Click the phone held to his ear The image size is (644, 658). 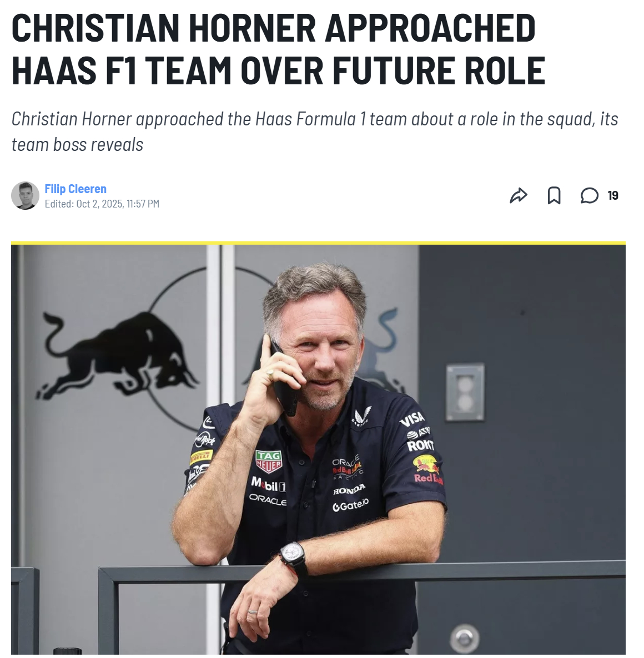(x=284, y=380)
